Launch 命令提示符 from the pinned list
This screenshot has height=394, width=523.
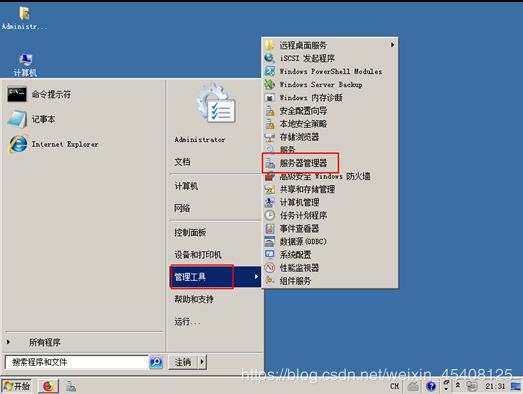[x=39, y=94]
